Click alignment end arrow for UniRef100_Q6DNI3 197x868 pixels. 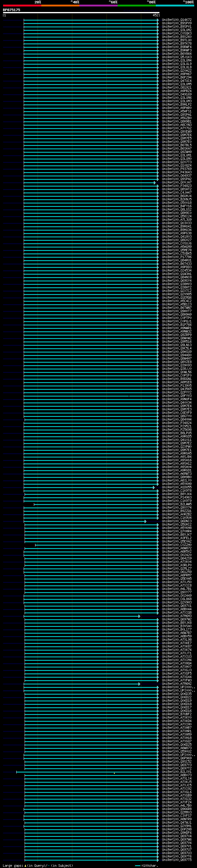click(x=146, y=521)
